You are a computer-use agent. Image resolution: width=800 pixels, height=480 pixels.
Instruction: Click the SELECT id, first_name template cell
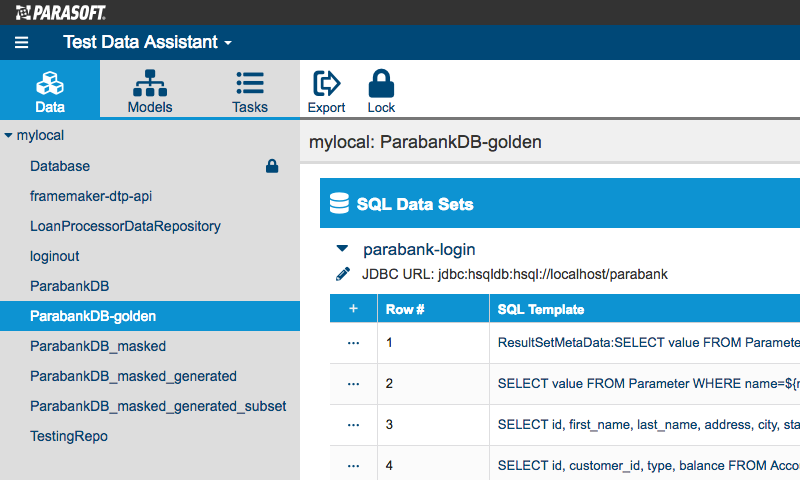[x=645, y=424]
